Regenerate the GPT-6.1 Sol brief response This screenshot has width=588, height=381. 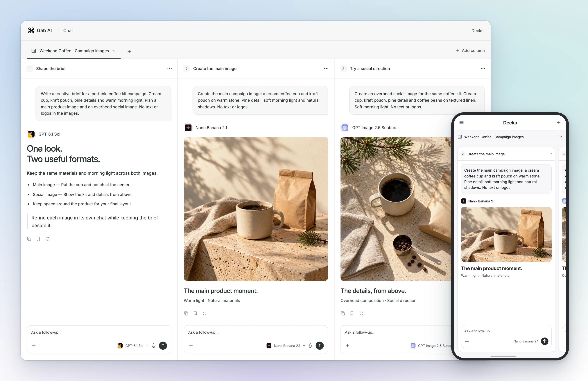(48, 239)
